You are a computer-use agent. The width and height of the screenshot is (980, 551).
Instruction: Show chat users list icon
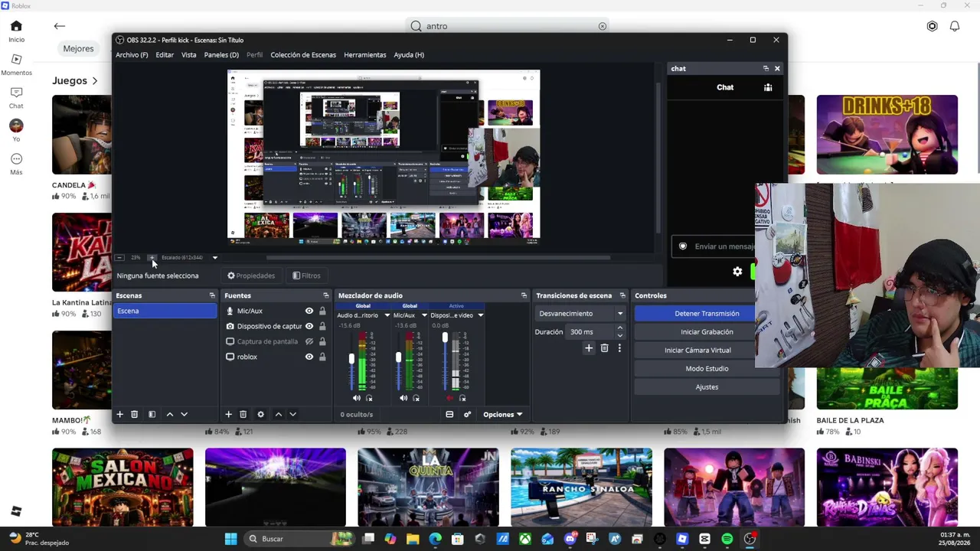(768, 87)
